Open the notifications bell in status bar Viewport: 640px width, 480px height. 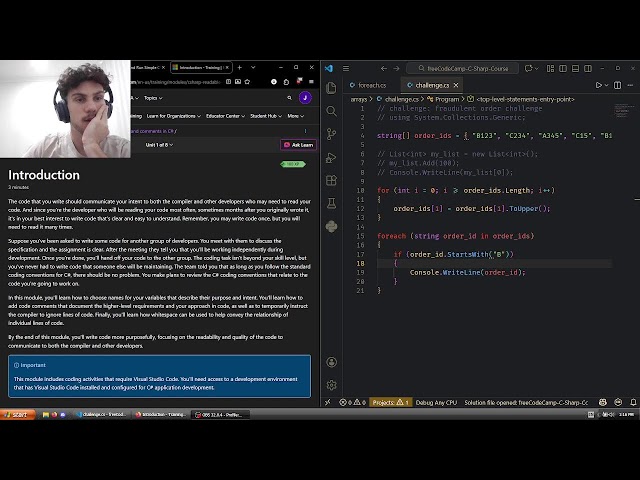click(x=633, y=402)
